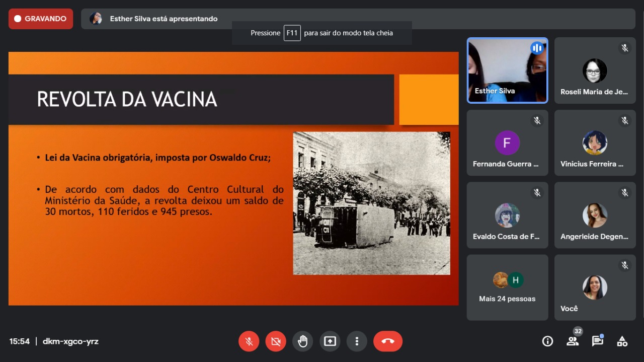Click the historical overturned tram photo on the slide
This screenshot has width=644, height=362.
tap(371, 203)
